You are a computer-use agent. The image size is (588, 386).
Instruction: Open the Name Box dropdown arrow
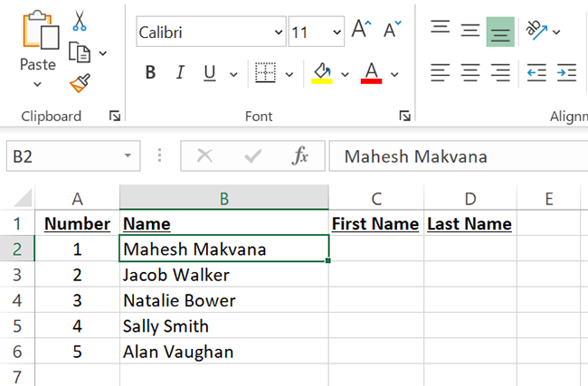[x=128, y=155]
